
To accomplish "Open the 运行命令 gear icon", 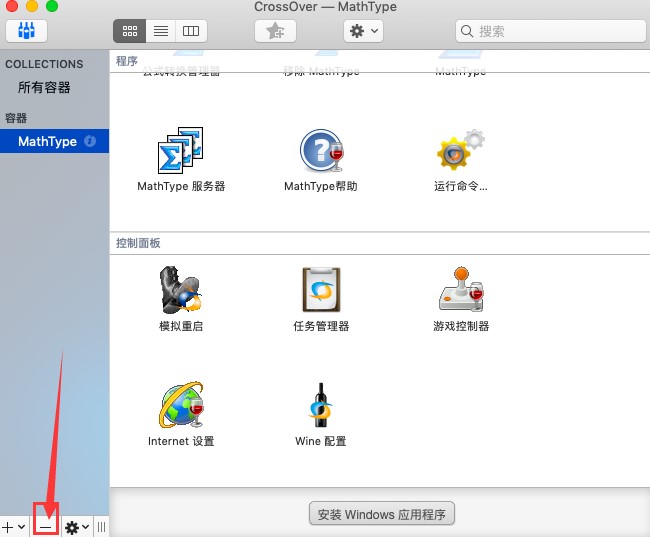I will point(461,149).
